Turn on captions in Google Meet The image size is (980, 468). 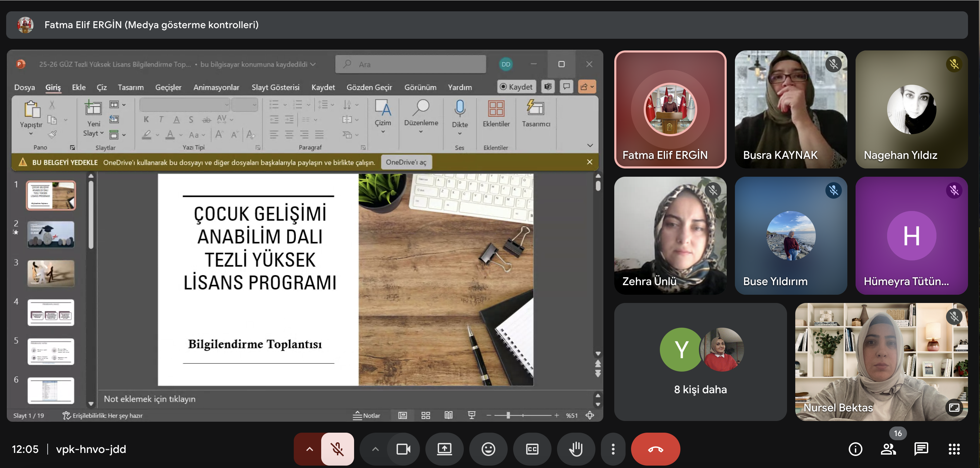(532, 449)
